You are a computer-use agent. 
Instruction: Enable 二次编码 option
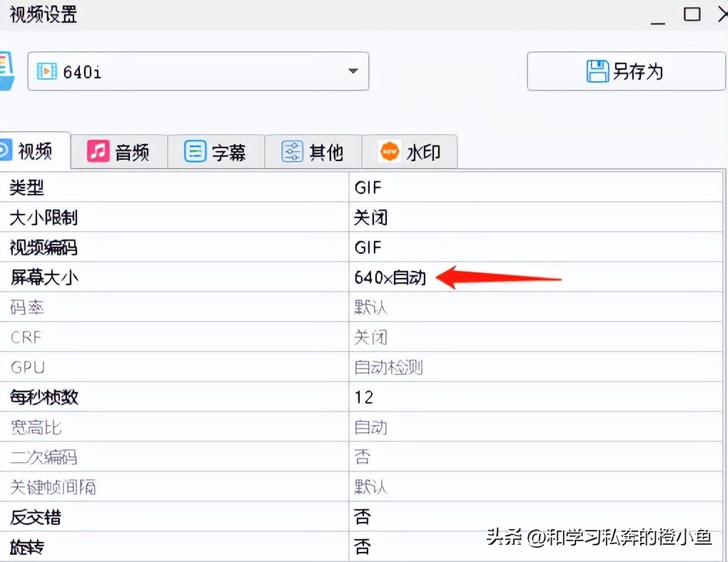click(363, 456)
